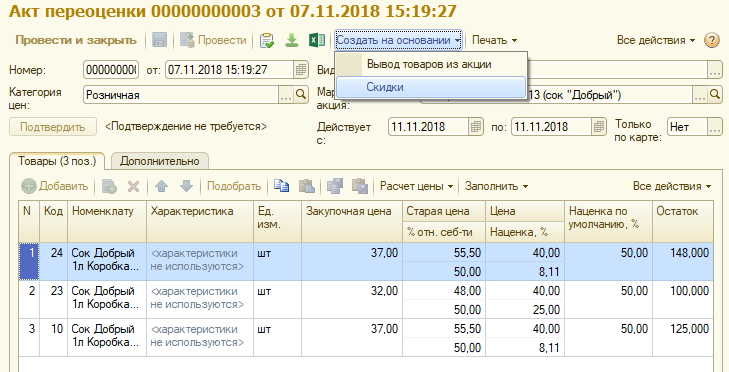Move row down with the arrow icon

point(186,186)
